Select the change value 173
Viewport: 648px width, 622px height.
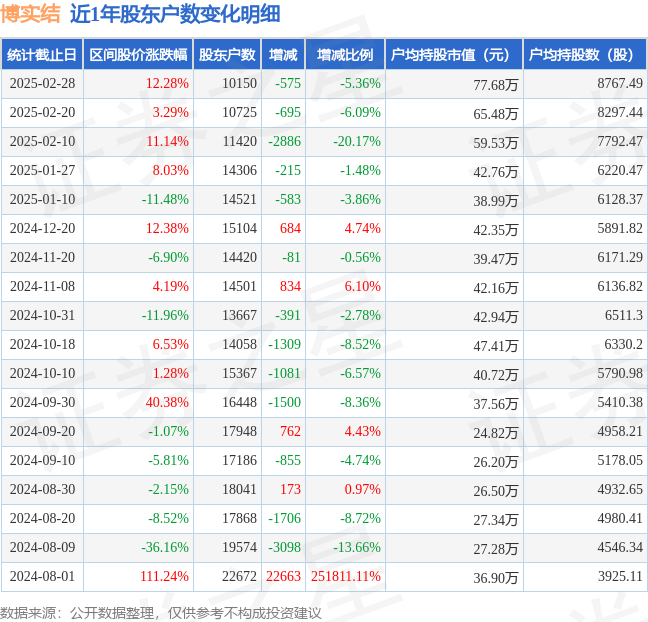click(291, 489)
